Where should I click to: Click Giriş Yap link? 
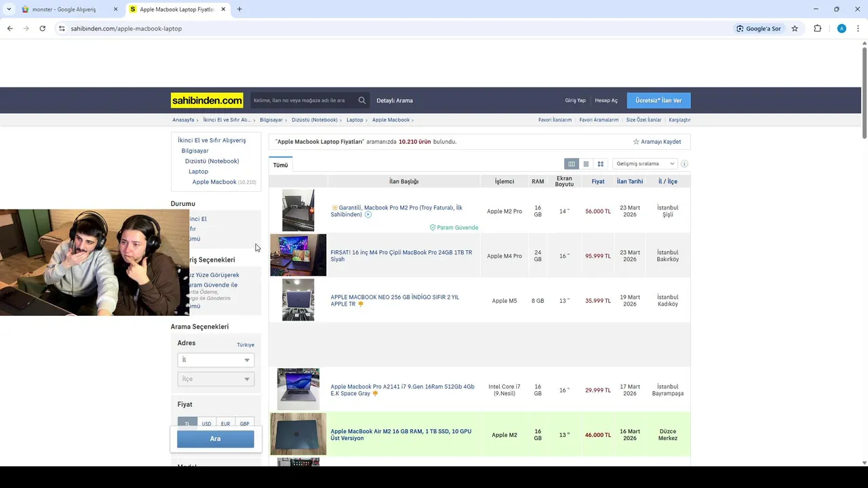tap(575, 100)
